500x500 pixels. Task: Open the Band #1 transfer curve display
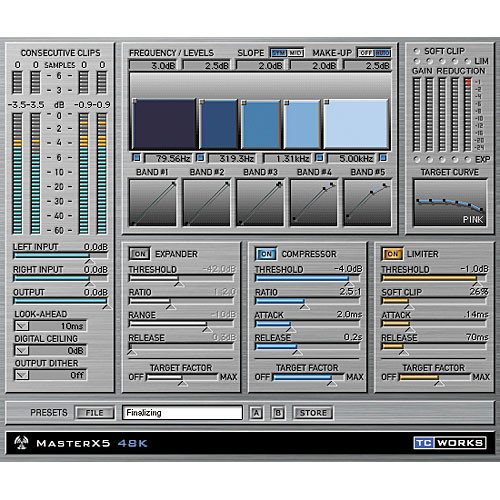[x=153, y=203]
